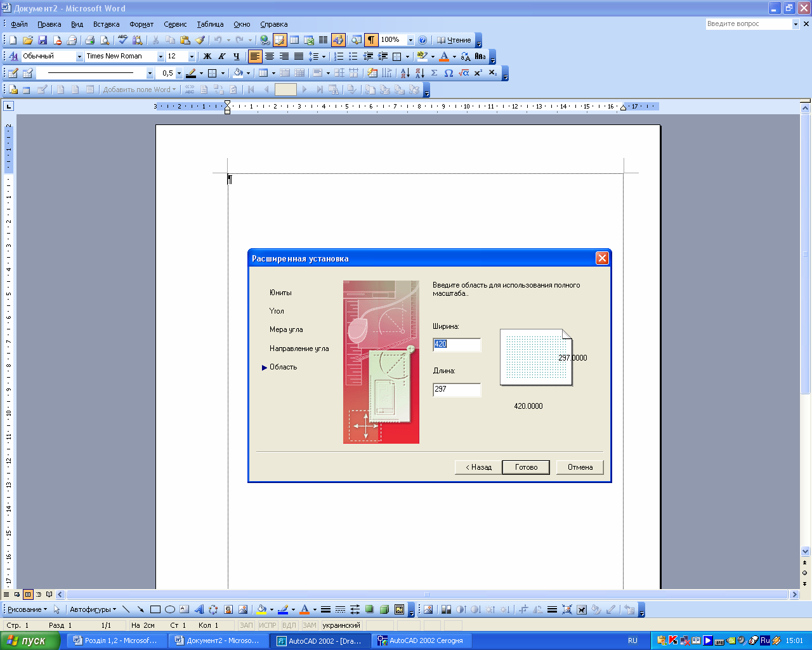The image size is (812, 650).
Task: Click the text highlight color marker
Action: pyautogui.click(x=422, y=56)
